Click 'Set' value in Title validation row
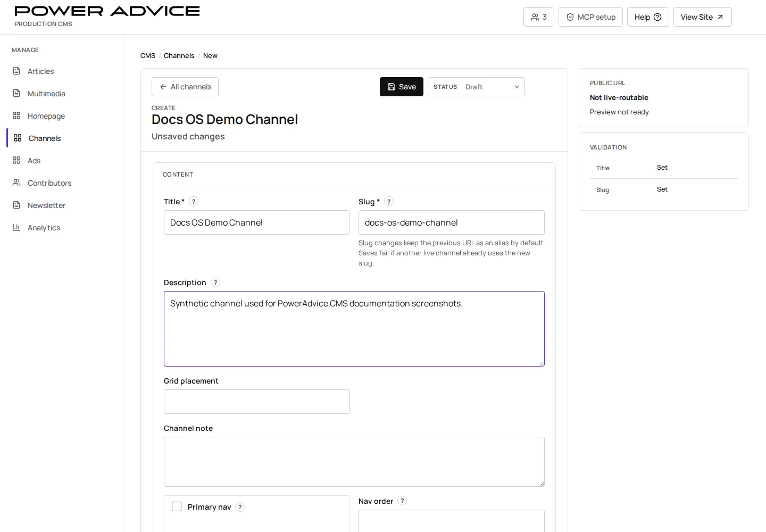Viewport: 766px width, 532px height. (662, 167)
